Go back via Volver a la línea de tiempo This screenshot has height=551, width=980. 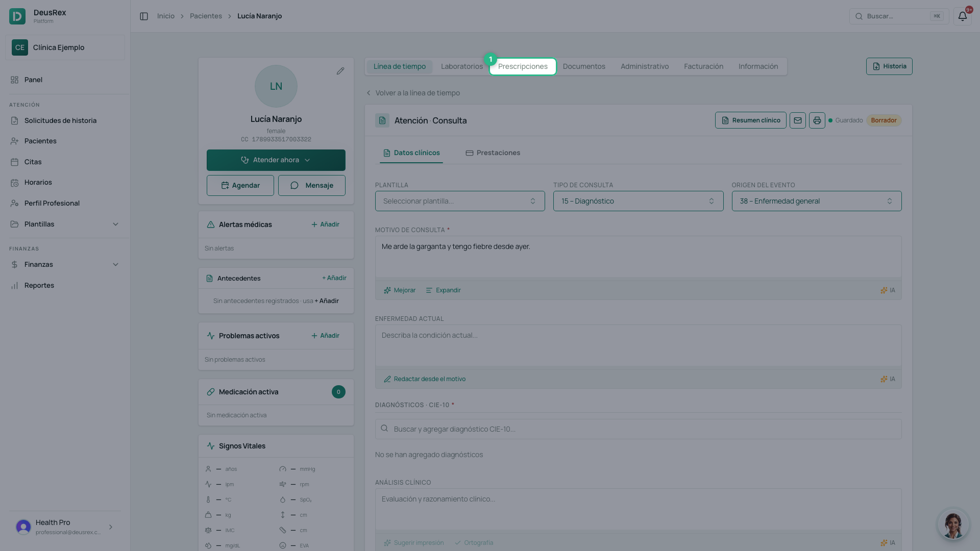point(413,93)
